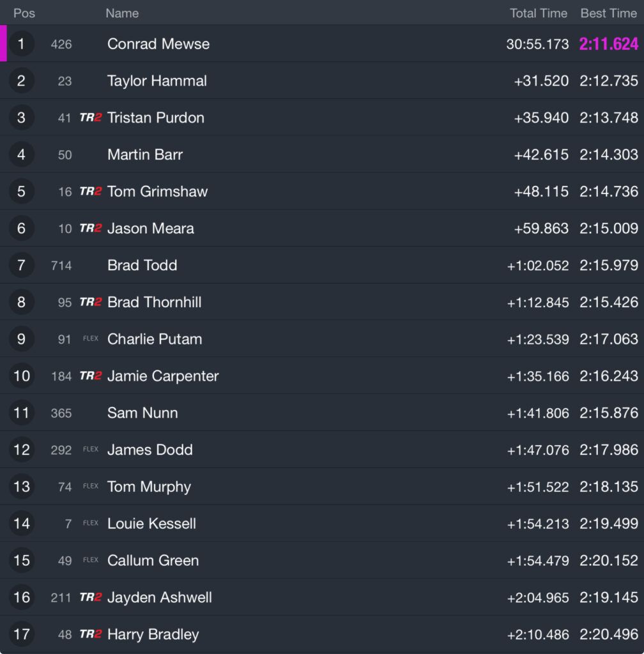Click the TR2 badge next to Tom Grimshaw

coord(91,192)
